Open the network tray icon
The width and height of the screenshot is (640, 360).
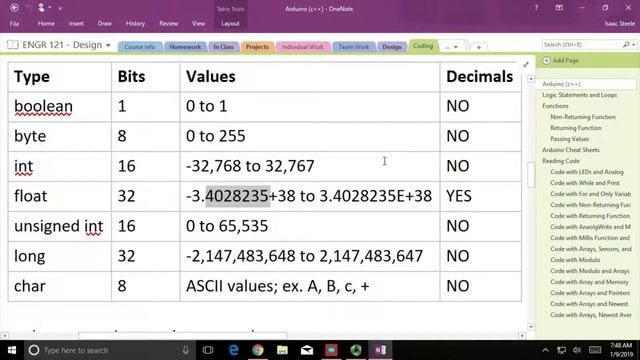562,350
